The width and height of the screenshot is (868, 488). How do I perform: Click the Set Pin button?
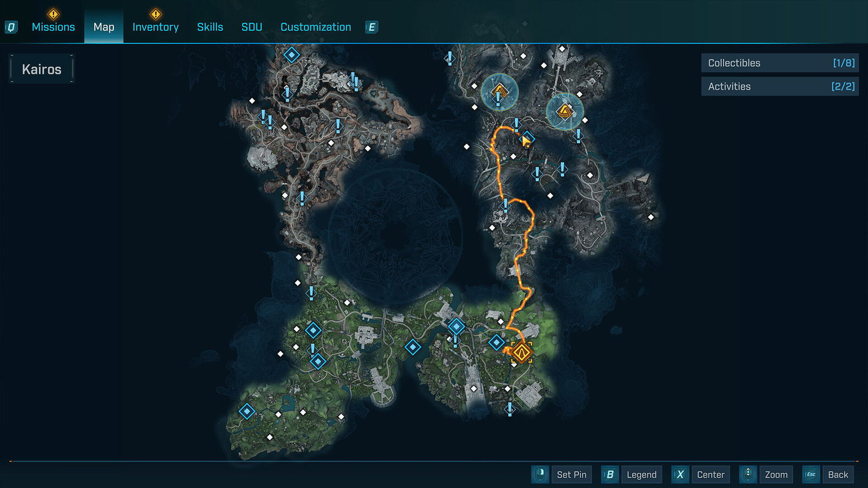pyautogui.click(x=562, y=474)
